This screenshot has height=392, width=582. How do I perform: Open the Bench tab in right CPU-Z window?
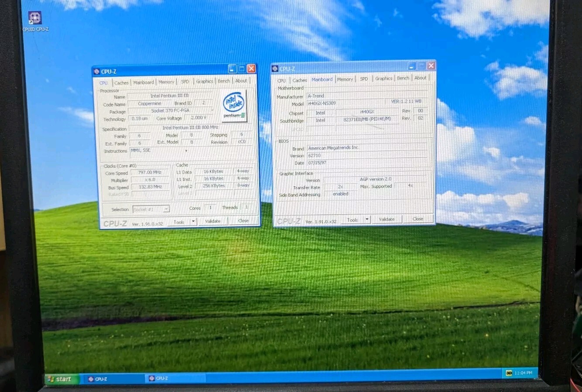click(403, 78)
